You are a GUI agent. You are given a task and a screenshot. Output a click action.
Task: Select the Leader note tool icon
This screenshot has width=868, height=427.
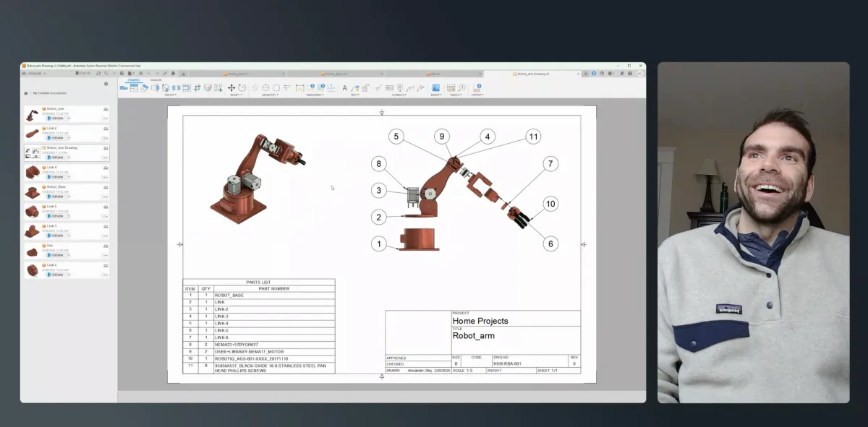pos(355,88)
